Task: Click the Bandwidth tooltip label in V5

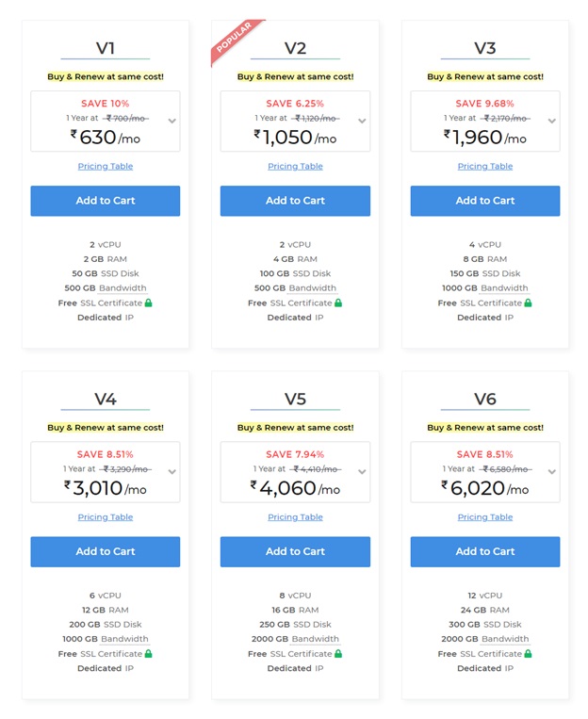Action: [315, 639]
